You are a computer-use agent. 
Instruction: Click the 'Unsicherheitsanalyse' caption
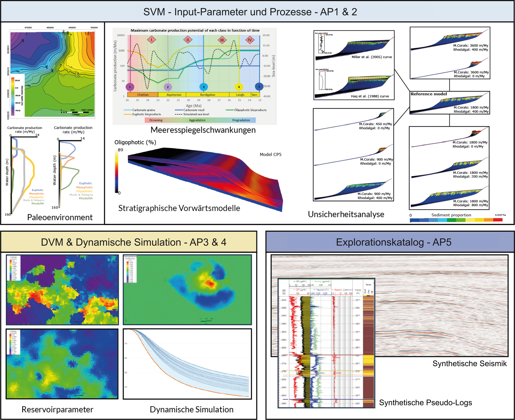click(346, 214)
